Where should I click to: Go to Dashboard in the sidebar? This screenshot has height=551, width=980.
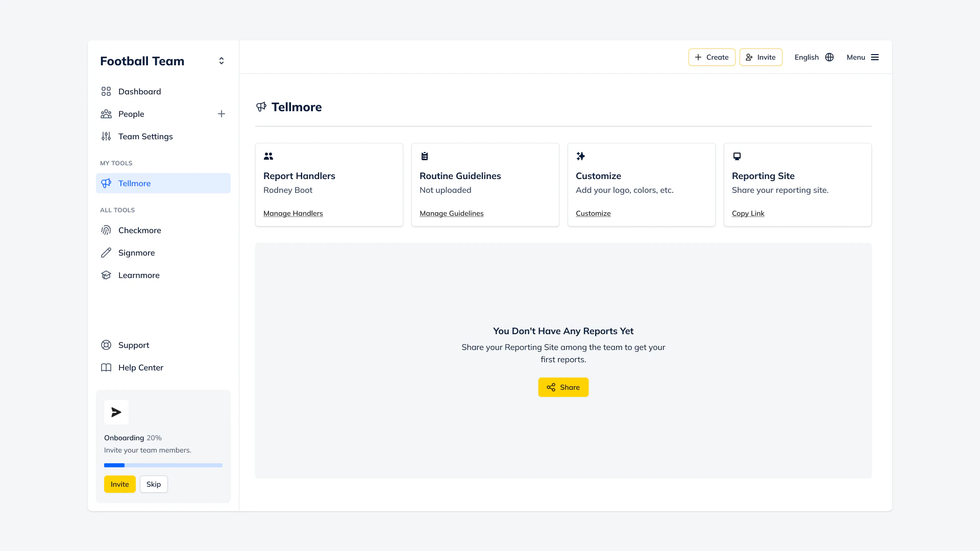click(x=163, y=91)
